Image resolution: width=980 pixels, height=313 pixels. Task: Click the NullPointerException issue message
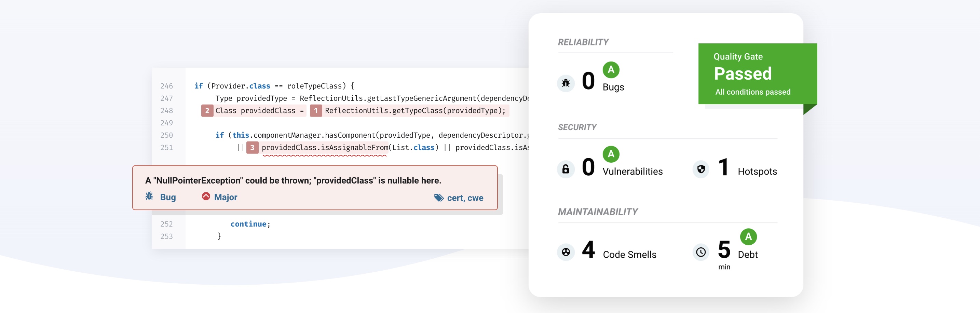(293, 180)
